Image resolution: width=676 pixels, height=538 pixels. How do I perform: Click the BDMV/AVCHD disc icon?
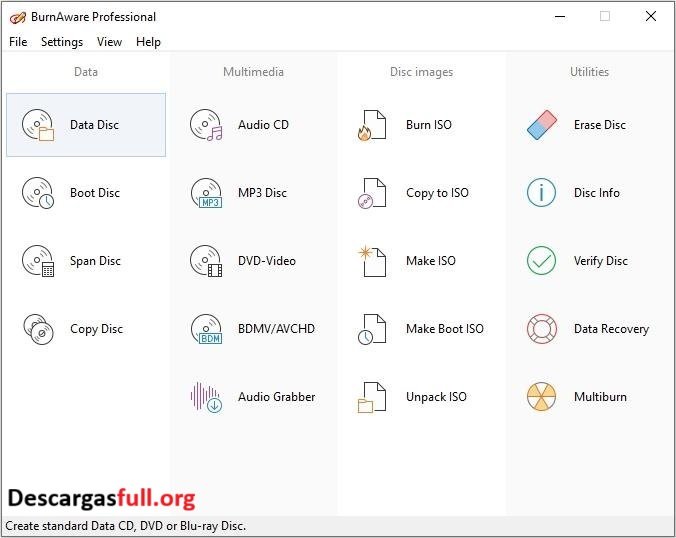point(206,329)
